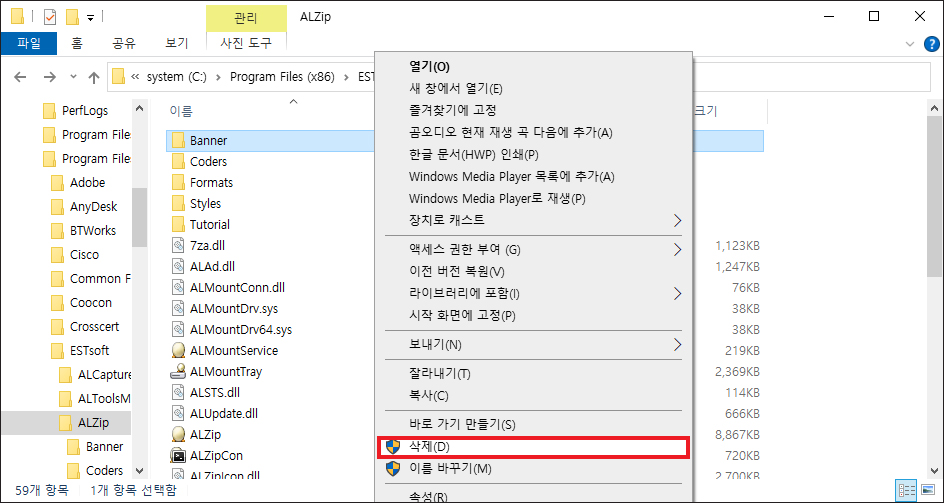Open the quick access toolbar customize arrow

[x=91, y=17]
